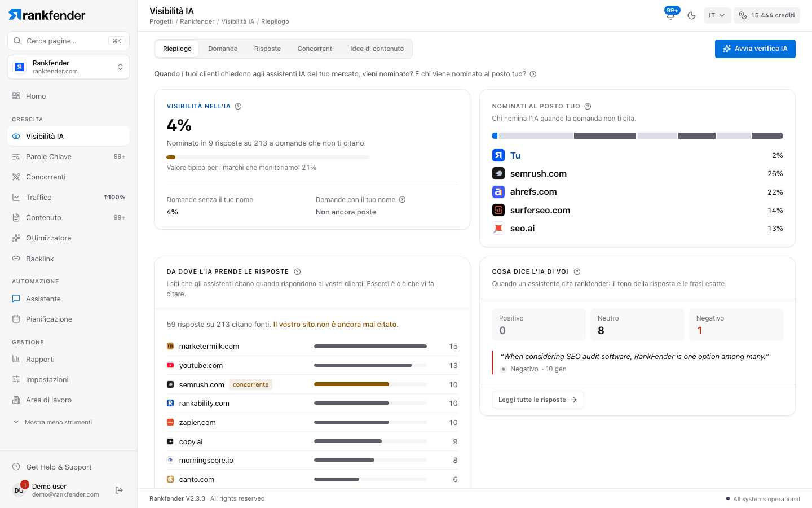Image resolution: width=812 pixels, height=508 pixels.
Task: Open the Rankfender project selector
Action: coord(68,67)
